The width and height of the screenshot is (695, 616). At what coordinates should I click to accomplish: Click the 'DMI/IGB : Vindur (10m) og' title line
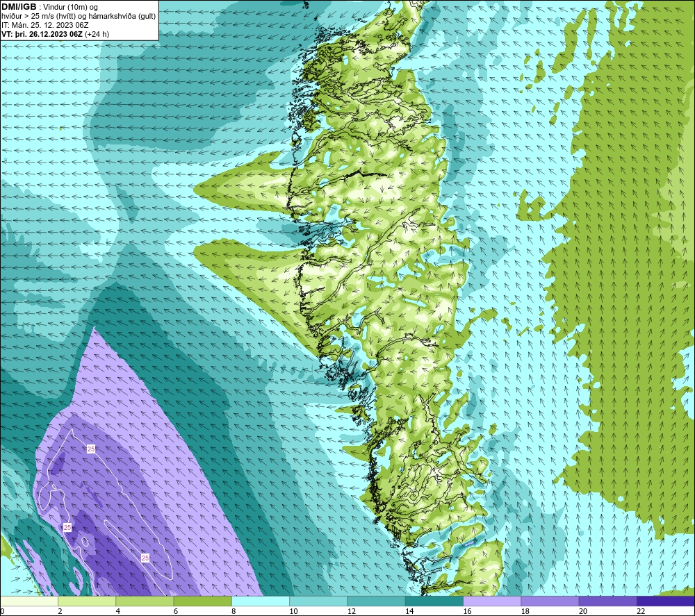pos(49,7)
